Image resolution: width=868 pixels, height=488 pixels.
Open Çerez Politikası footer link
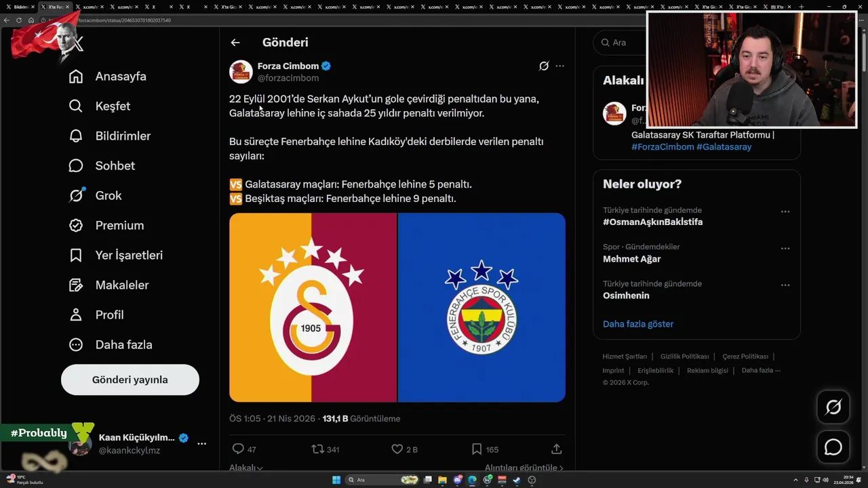[745, 357]
